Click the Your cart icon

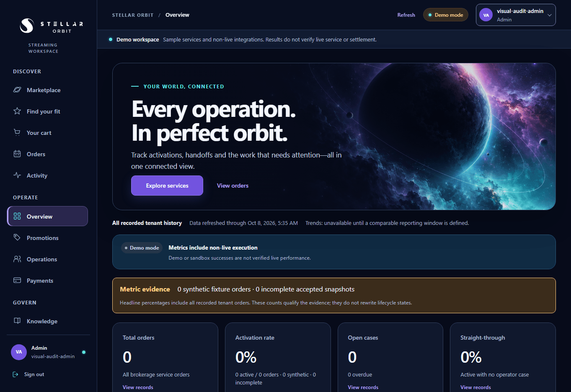(17, 132)
